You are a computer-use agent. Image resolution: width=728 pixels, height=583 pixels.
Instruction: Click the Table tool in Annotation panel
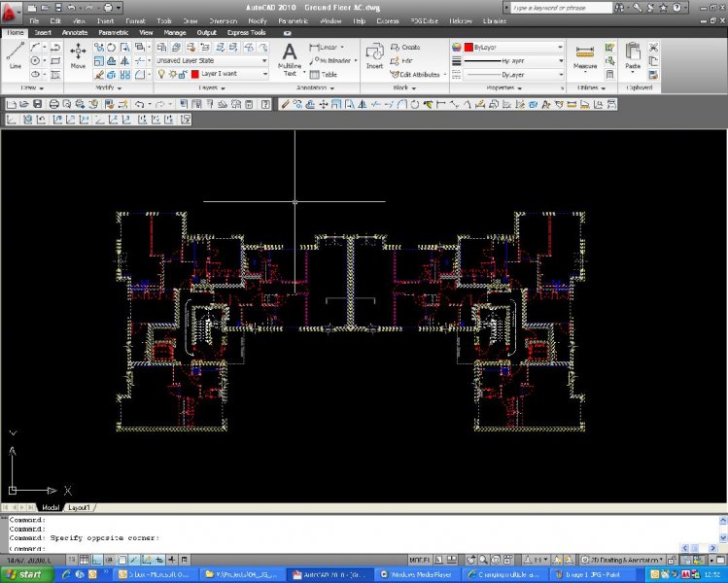pos(325,74)
